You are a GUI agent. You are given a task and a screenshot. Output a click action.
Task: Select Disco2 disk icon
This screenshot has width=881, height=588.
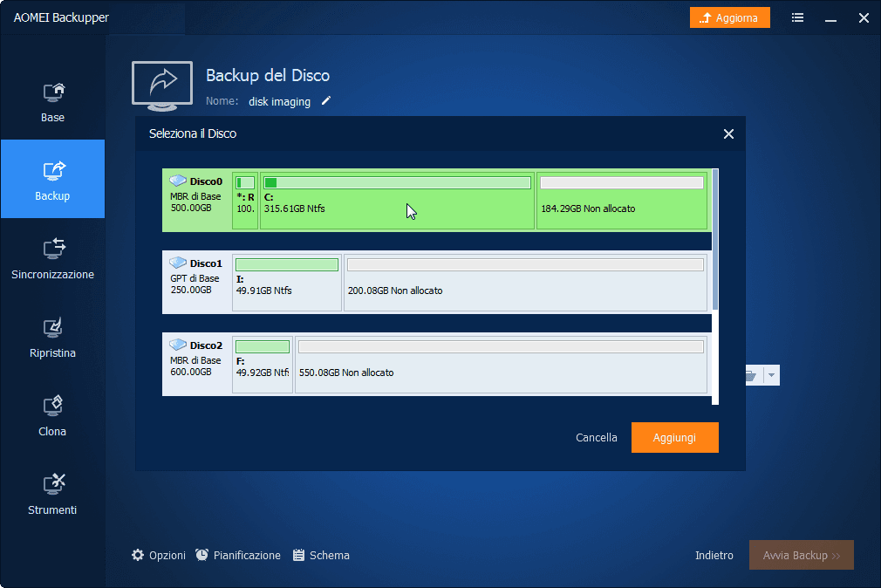tap(178, 345)
